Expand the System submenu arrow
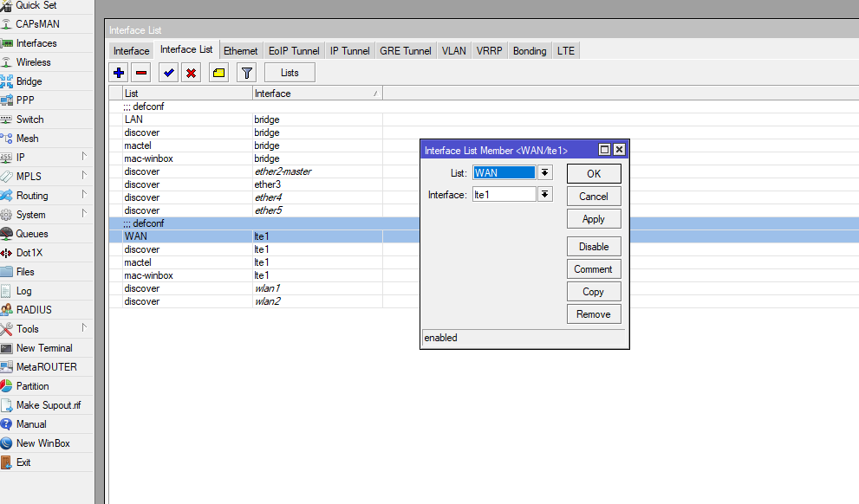This screenshot has height=504, width=859. point(84,214)
